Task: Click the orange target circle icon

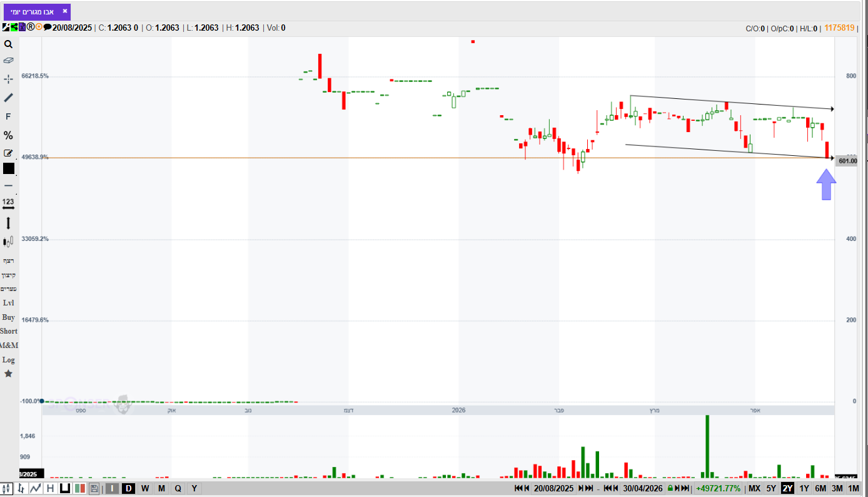Action: [x=39, y=28]
